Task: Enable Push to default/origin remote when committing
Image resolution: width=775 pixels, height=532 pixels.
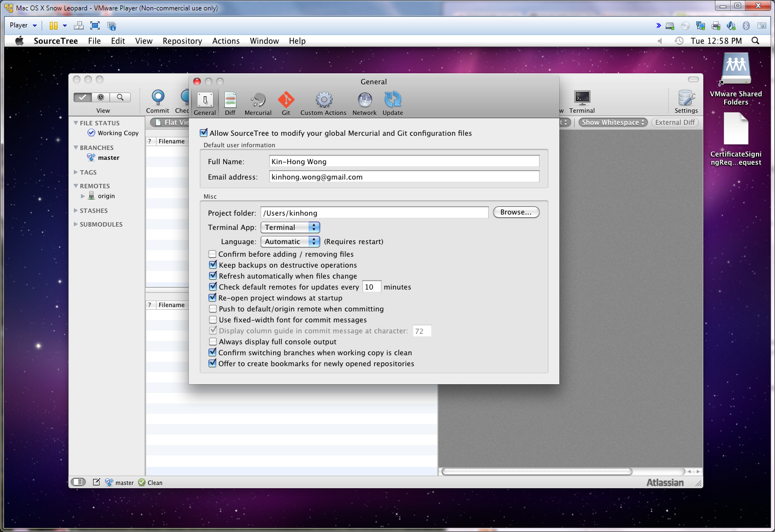Action: click(x=212, y=309)
